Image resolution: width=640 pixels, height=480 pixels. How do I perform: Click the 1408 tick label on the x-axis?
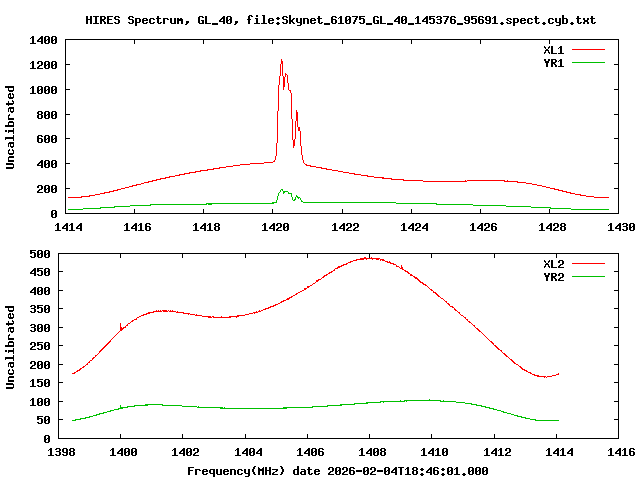coord(370,453)
